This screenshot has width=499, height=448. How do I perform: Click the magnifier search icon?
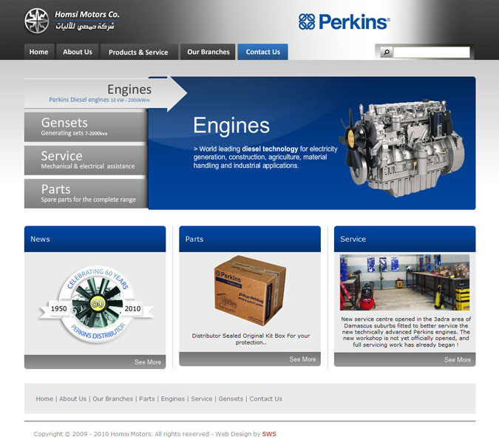[x=387, y=52]
